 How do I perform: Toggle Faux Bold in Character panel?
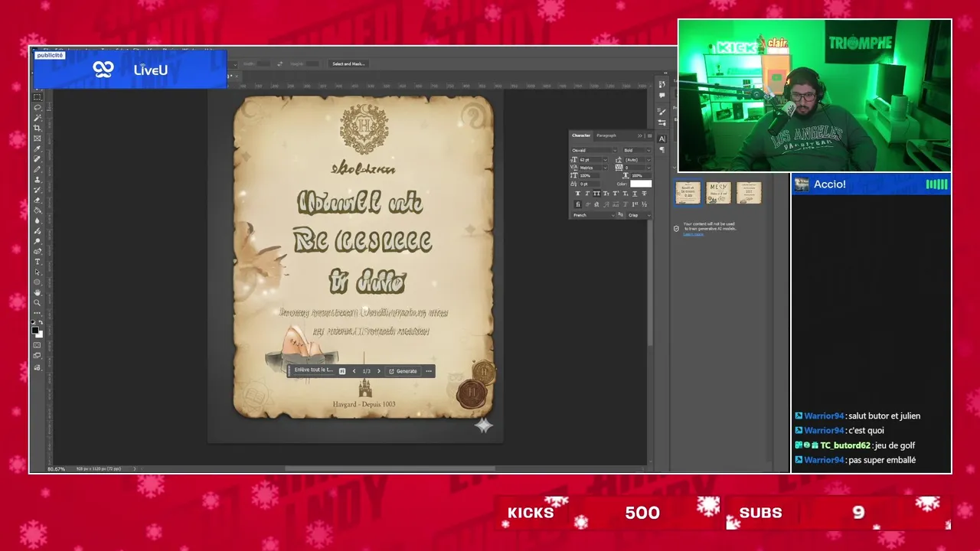point(577,194)
